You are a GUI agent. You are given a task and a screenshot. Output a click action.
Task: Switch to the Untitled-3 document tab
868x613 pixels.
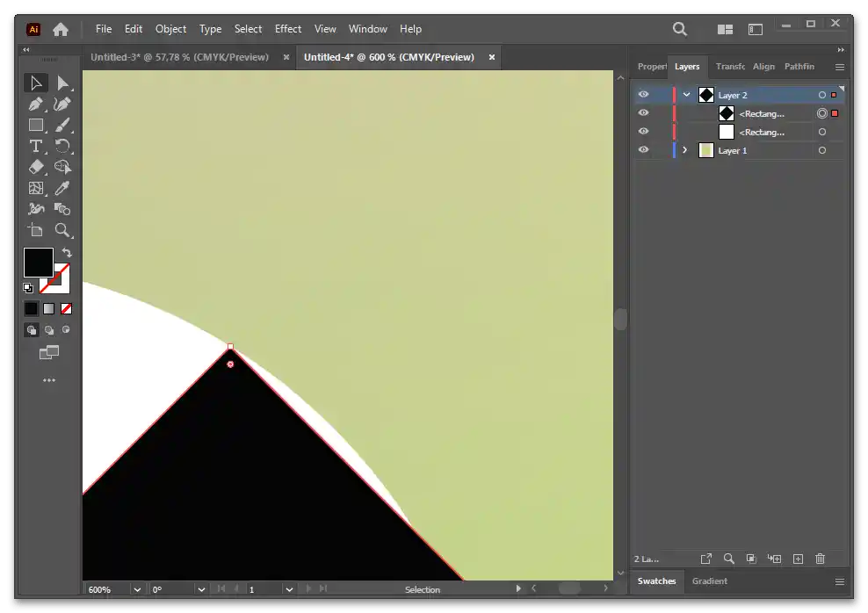point(179,57)
